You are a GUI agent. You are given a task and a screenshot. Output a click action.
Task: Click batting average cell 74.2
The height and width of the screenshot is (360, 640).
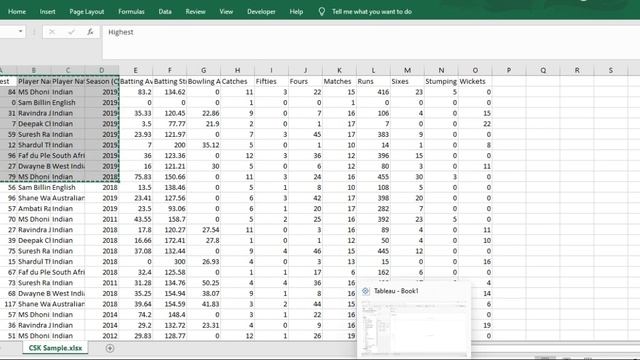click(x=136, y=315)
